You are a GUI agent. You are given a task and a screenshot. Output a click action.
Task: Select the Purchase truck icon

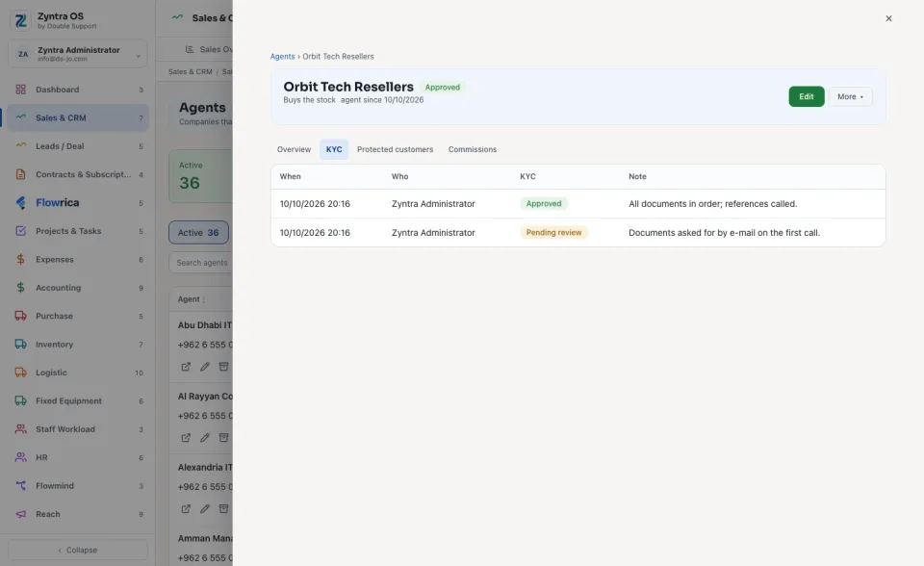(20, 316)
